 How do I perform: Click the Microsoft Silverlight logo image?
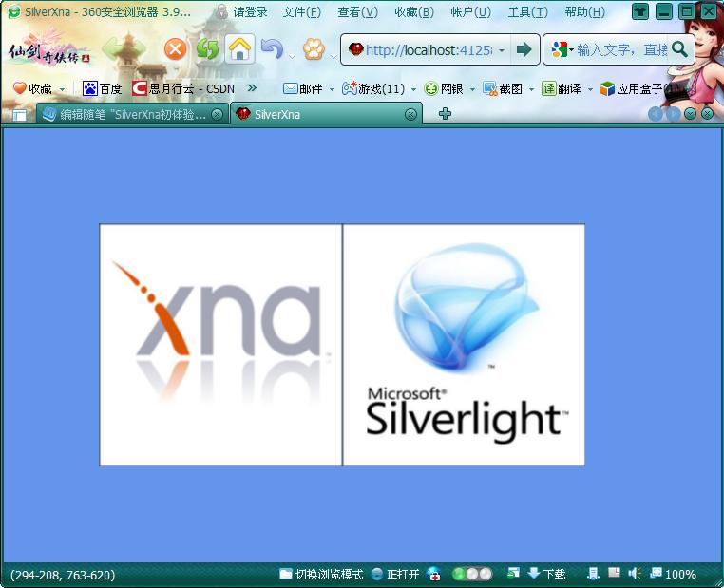point(464,345)
